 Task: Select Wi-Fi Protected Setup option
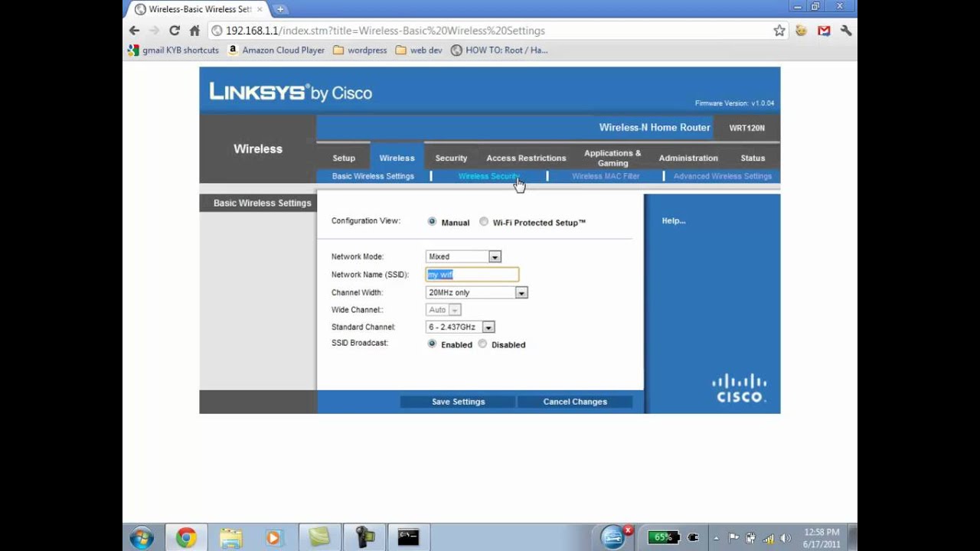click(483, 222)
